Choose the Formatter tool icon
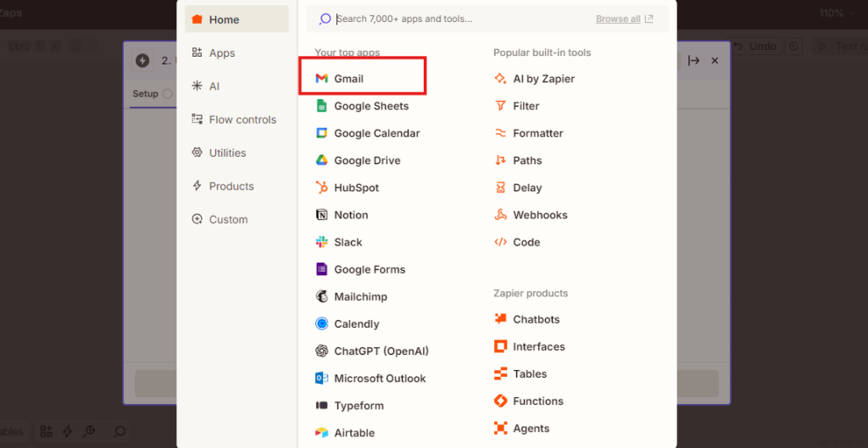This screenshot has width=868, height=448. click(500, 133)
